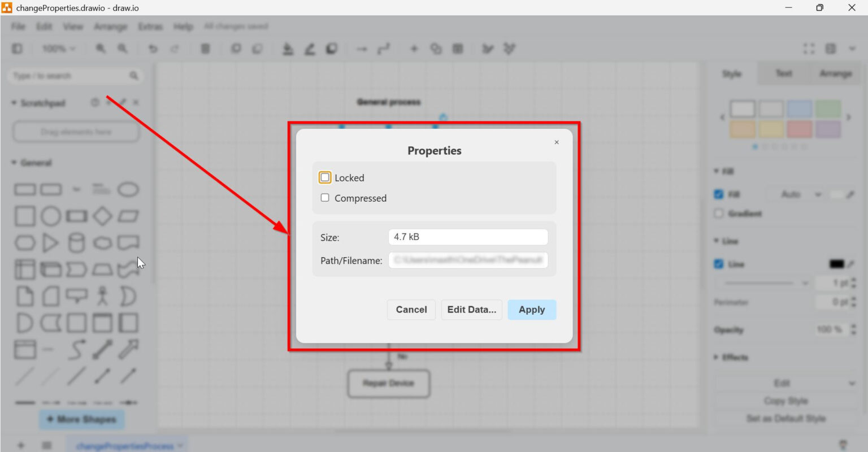Enable the Locked checkbox
868x452 pixels.
click(x=325, y=177)
